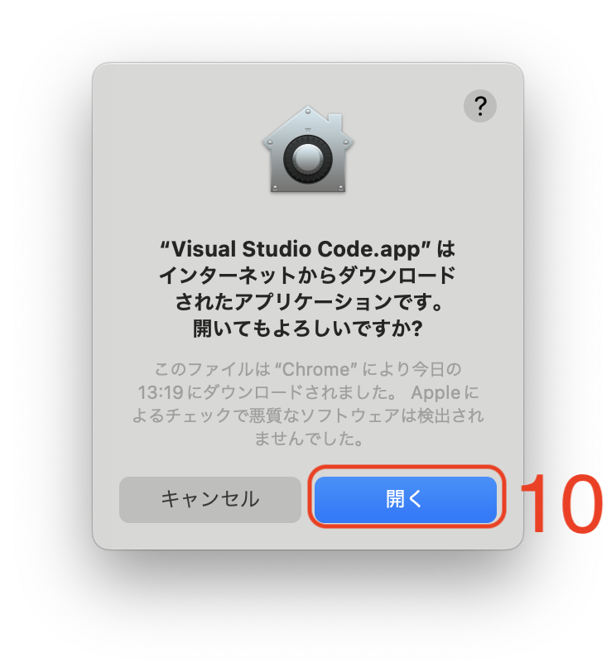Screen dimensions: 616x672
Task: Click the final ませんでした。 description line
Action: (x=309, y=439)
